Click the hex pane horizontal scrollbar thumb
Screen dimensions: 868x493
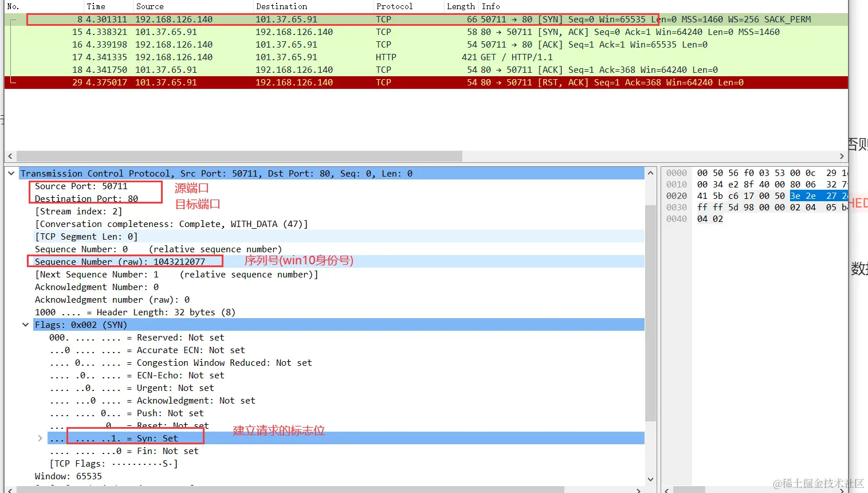(x=690, y=490)
